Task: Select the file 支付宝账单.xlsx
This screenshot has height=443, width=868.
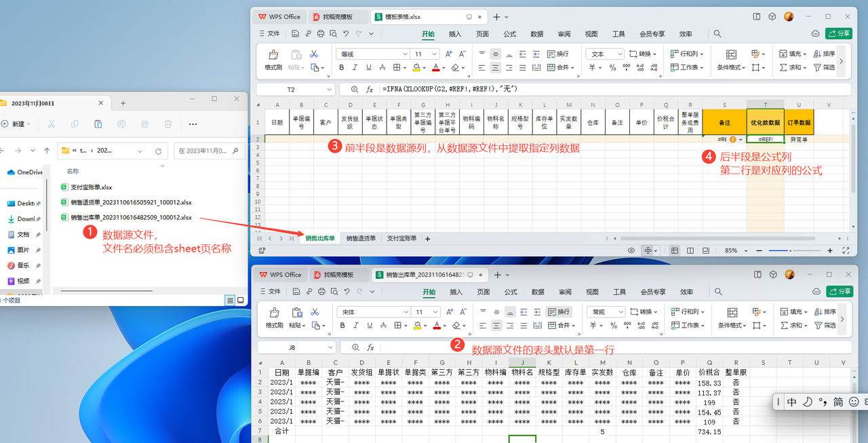Action: click(x=92, y=187)
